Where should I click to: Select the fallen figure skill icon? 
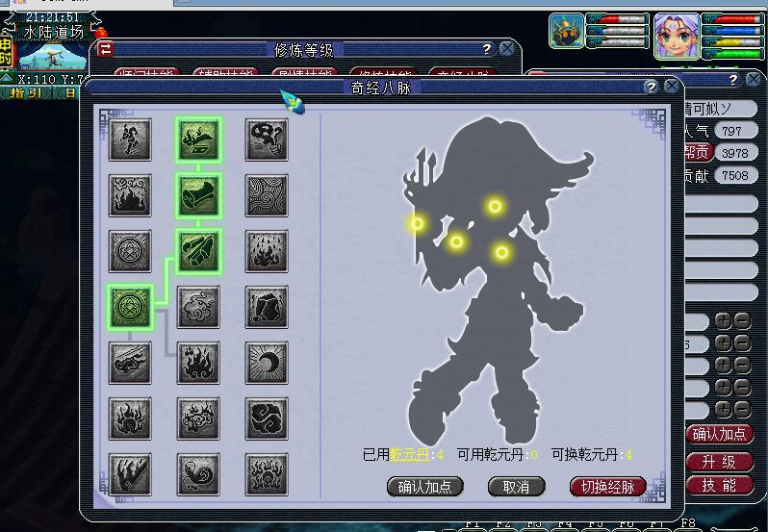pyautogui.click(x=130, y=363)
